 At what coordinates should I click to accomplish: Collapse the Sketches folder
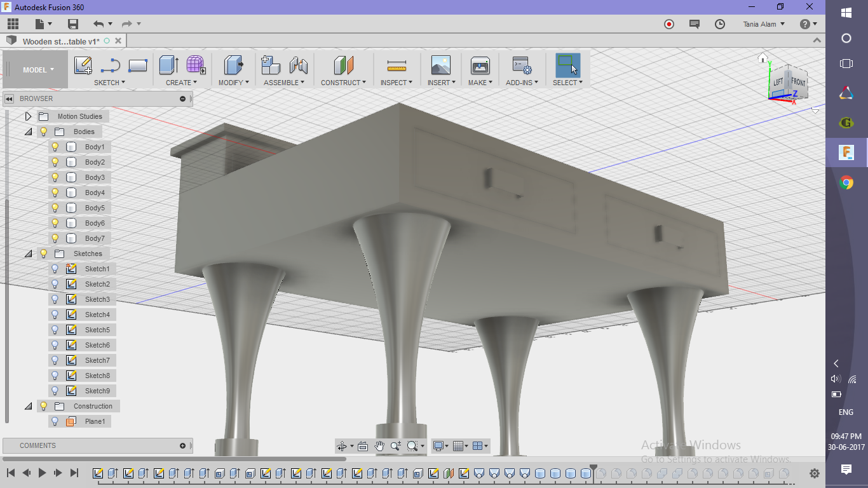28,254
